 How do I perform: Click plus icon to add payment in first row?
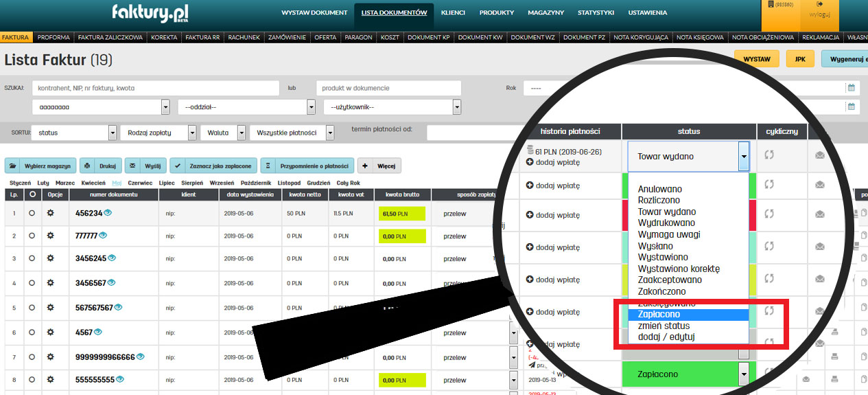click(x=530, y=162)
